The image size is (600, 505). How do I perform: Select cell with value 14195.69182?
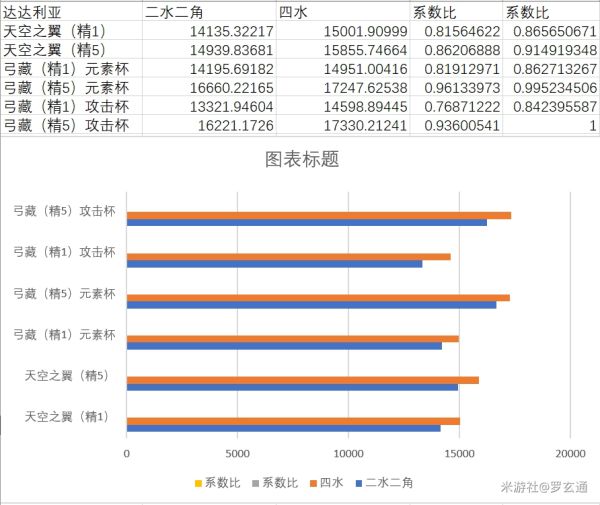tap(209, 68)
